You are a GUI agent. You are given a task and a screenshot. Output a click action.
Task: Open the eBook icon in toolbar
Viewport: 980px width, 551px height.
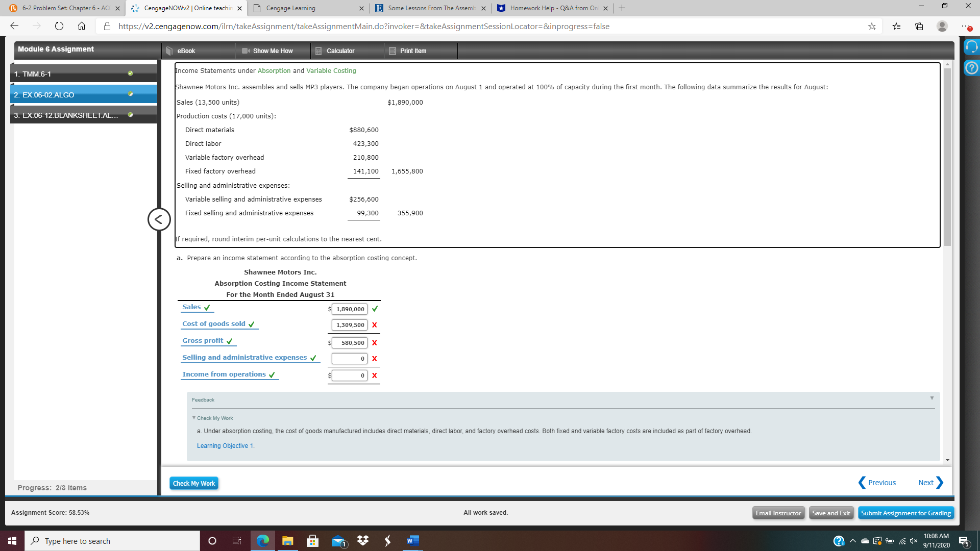tap(170, 51)
